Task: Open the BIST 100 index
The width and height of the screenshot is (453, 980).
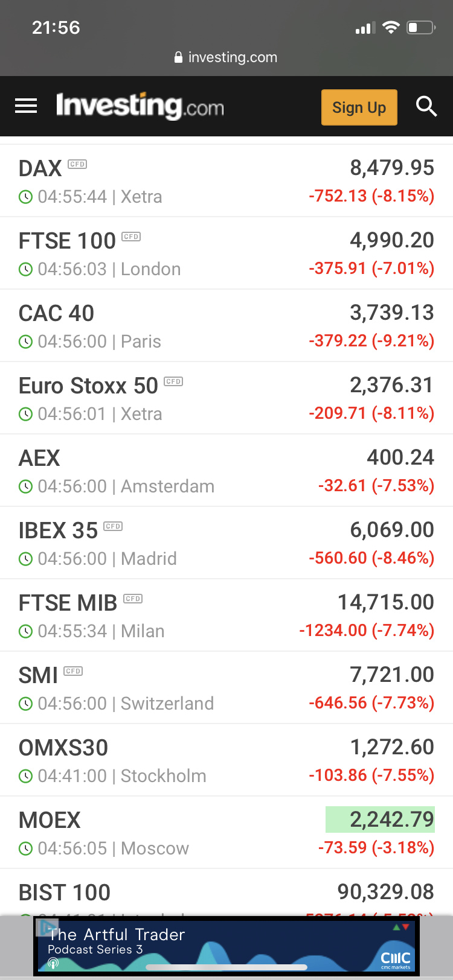Action: pos(226,893)
